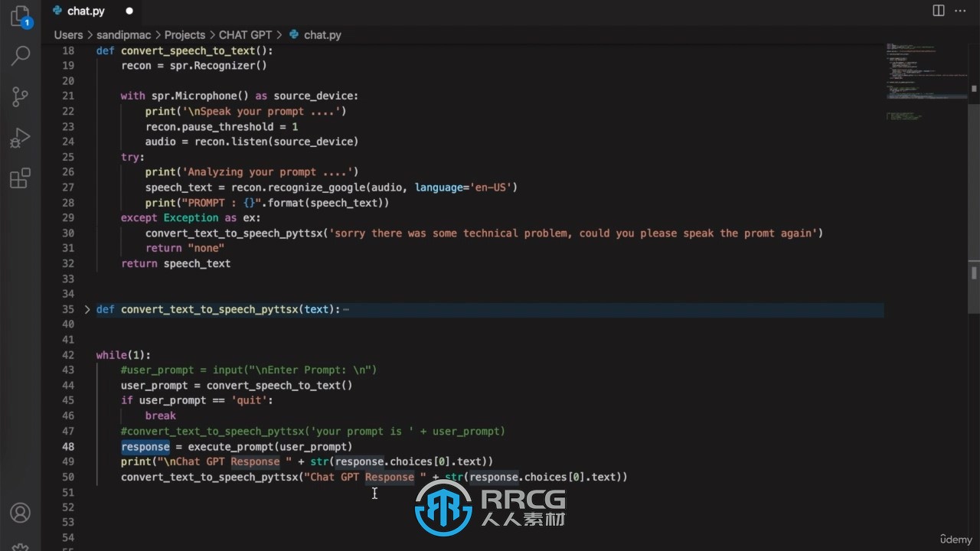The height and width of the screenshot is (551, 980).
Task: Click line number 42 in gutter
Action: [x=68, y=355]
